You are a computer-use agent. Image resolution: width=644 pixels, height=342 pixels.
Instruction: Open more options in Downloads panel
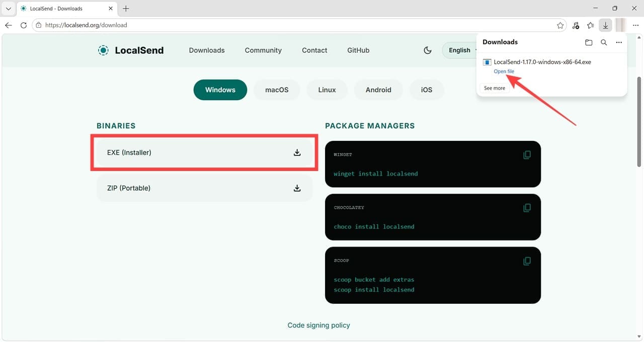click(619, 43)
